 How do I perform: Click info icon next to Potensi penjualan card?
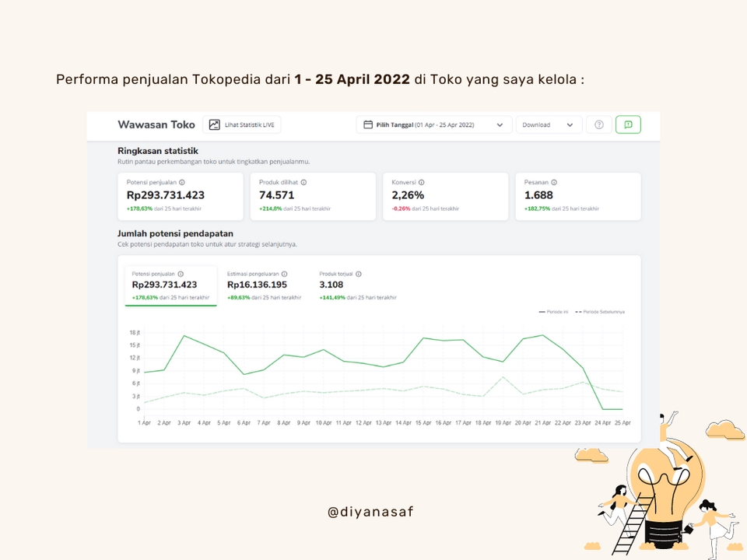coord(182,182)
